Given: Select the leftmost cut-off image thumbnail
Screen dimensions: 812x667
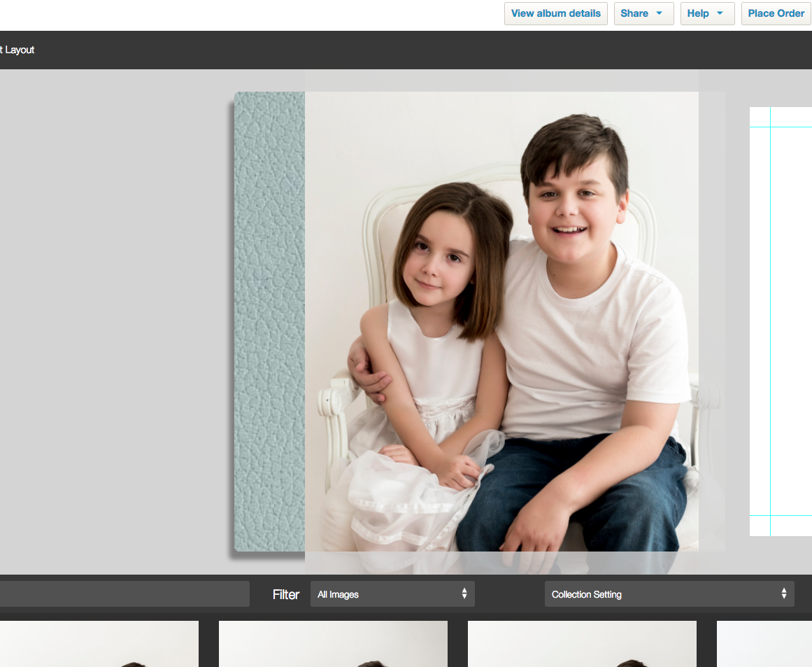Looking at the screenshot, I should pyautogui.click(x=99, y=644).
